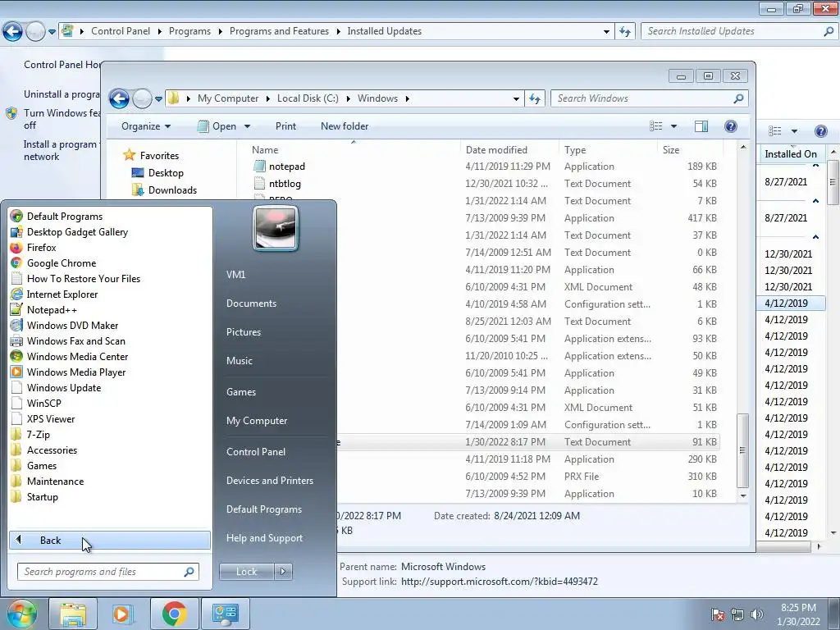Open Control Panel from Start menu
Viewport: 840px width, 630px height.
point(256,452)
